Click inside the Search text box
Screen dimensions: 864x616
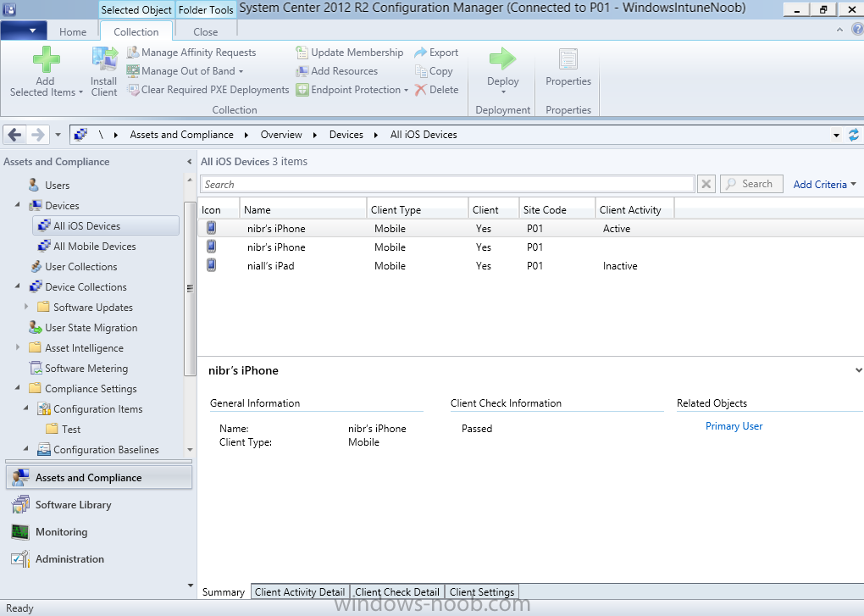pyautogui.click(x=447, y=184)
